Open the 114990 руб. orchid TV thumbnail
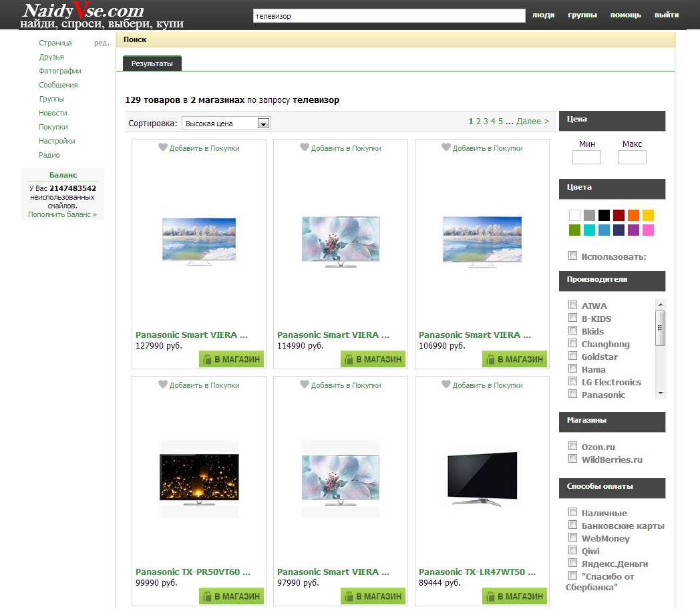 point(341,241)
